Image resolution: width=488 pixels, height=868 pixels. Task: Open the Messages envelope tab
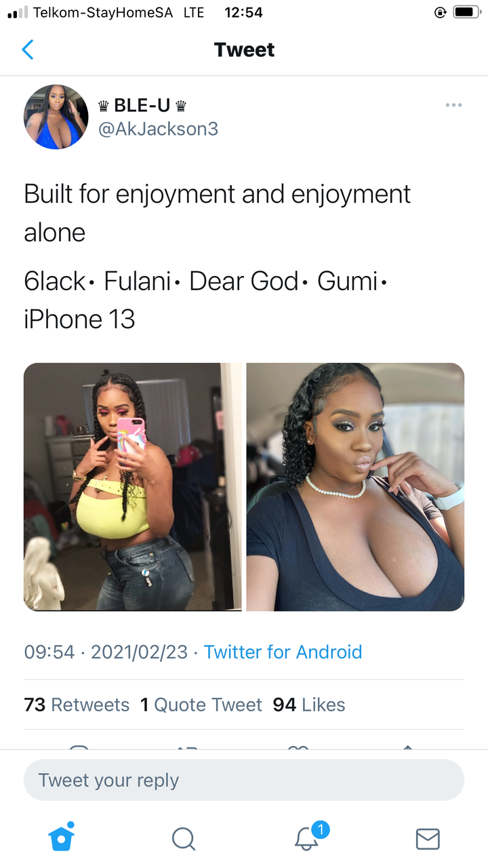(427, 839)
